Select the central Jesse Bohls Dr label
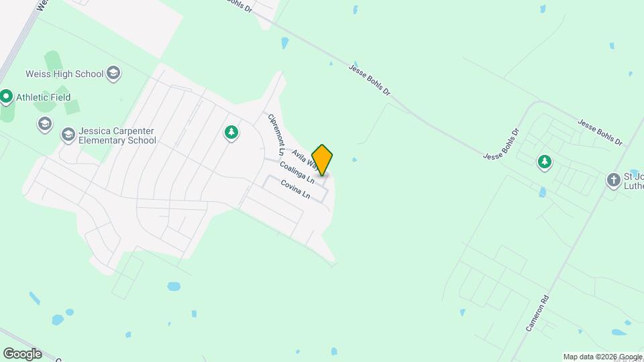The width and height of the screenshot is (644, 362). pyautogui.click(x=370, y=80)
